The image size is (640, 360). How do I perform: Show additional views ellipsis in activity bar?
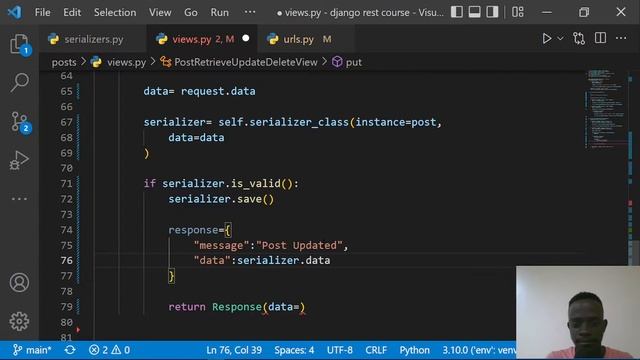tap(19, 199)
